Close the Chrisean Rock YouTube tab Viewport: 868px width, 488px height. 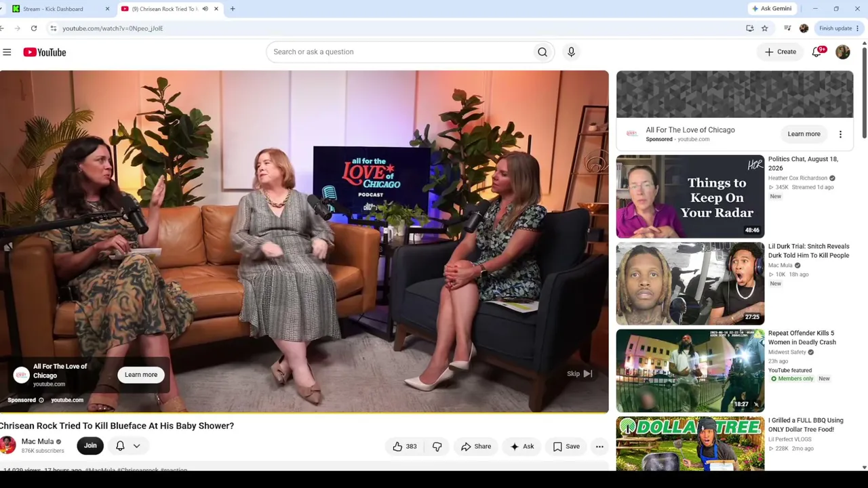(x=216, y=9)
